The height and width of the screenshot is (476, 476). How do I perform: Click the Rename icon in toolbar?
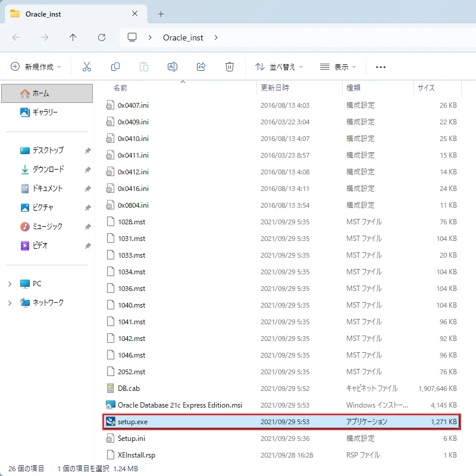point(173,67)
